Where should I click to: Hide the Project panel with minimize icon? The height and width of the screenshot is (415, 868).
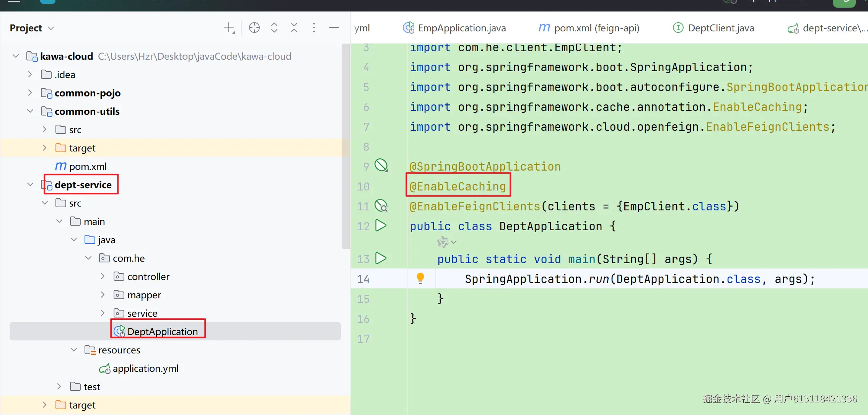[x=334, y=28]
